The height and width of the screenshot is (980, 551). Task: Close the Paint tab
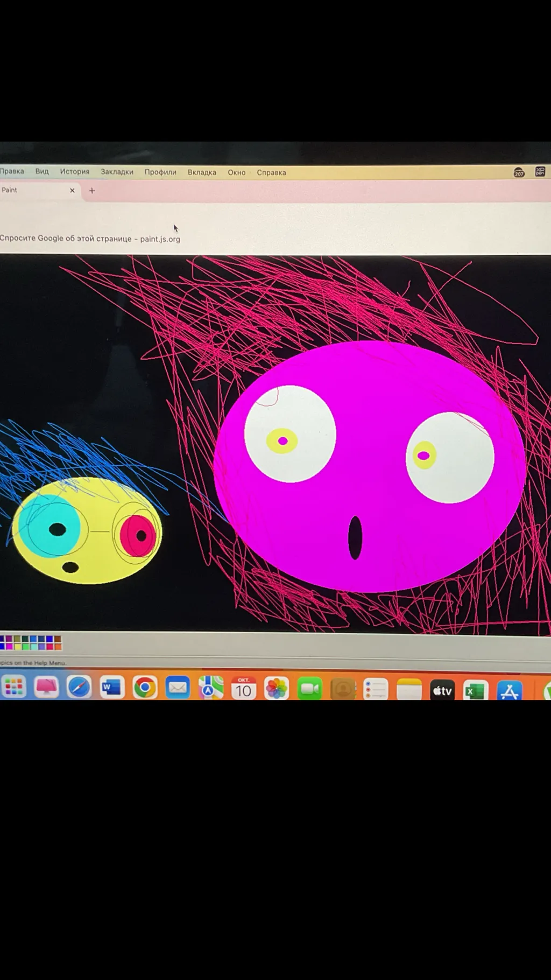coord(72,191)
